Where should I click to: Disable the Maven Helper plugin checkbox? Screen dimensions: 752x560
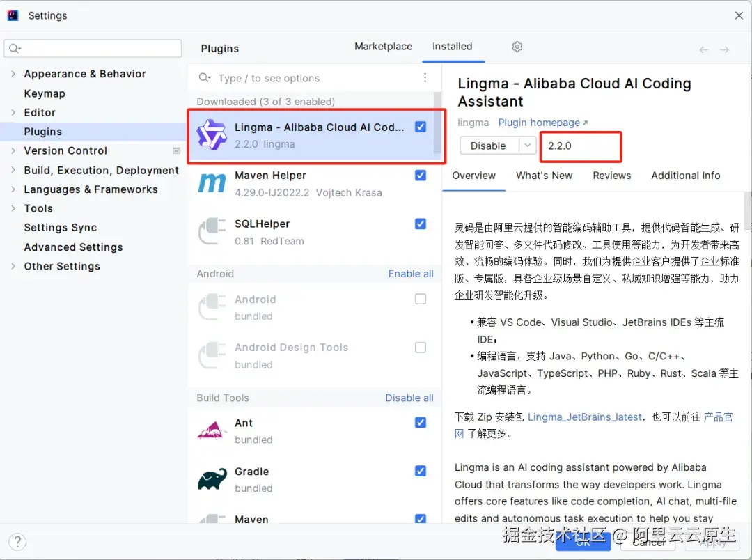[x=421, y=175]
